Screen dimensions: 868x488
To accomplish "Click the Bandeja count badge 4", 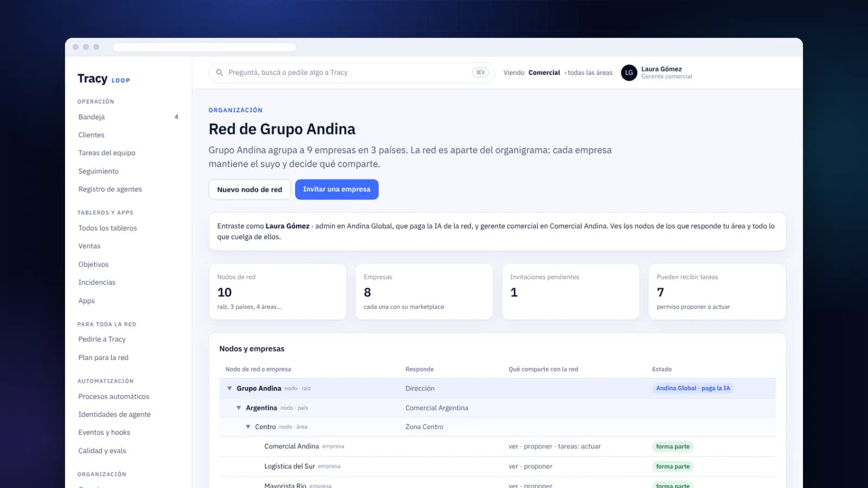I will click(x=176, y=117).
